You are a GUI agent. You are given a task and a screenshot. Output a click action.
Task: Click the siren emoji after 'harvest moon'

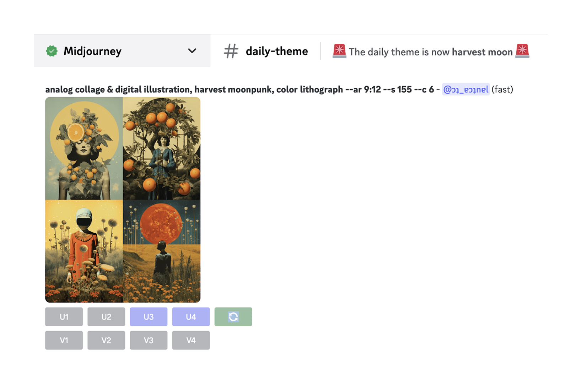pos(522,51)
